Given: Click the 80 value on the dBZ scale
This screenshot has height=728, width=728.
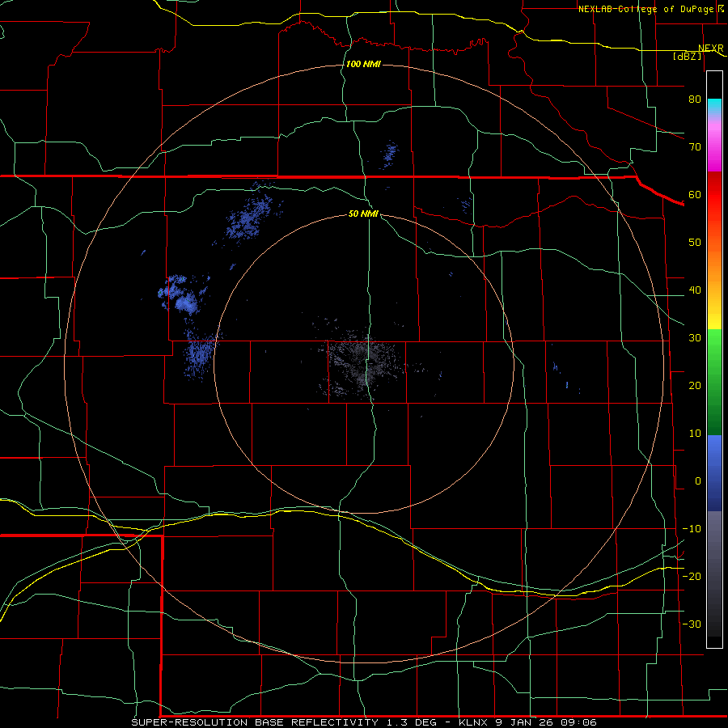Looking at the screenshot, I should (x=695, y=99).
